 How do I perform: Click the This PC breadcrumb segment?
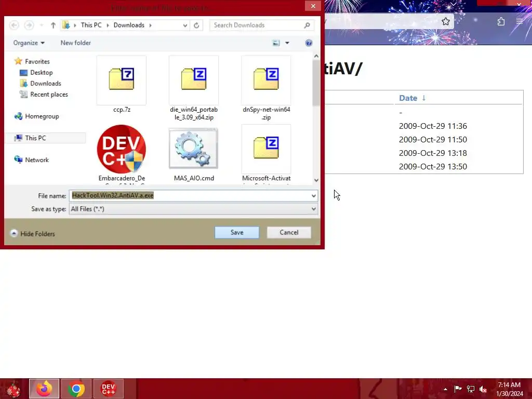(91, 25)
